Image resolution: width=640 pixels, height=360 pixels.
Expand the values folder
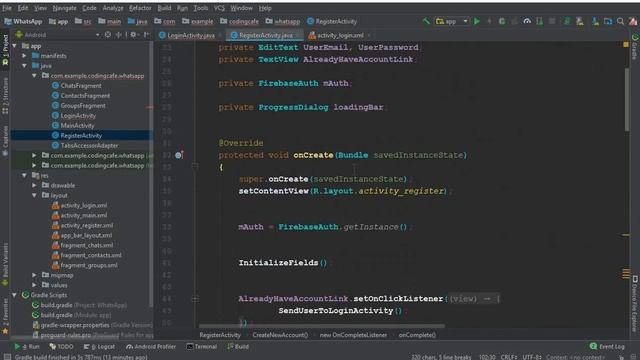click(34, 285)
